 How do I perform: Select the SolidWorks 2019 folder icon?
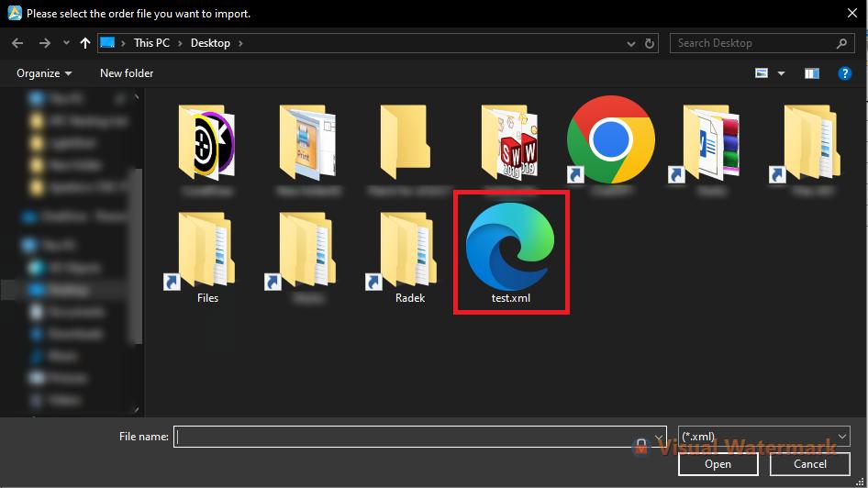coord(510,141)
